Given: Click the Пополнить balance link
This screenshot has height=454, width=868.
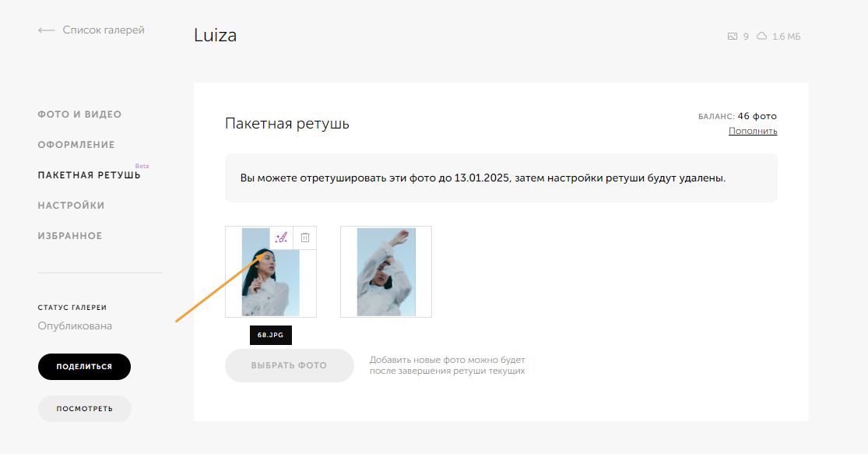Looking at the screenshot, I should pos(753,132).
